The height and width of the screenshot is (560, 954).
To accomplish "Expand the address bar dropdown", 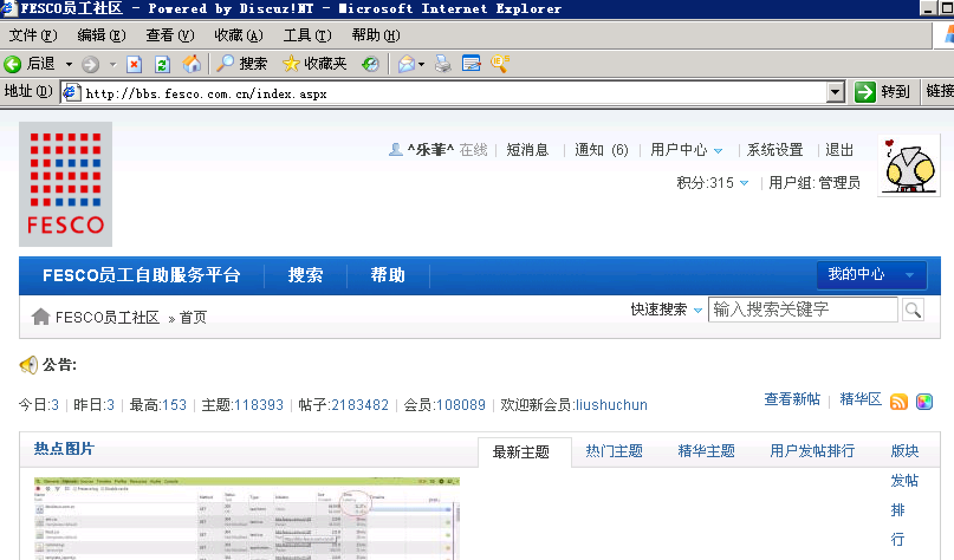I will 835,92.
